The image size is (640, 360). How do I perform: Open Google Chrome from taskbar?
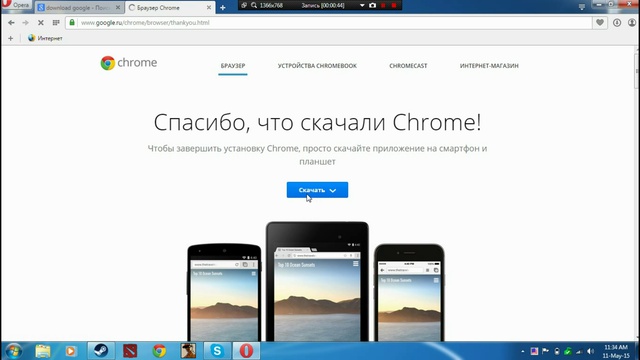[x=159, y=351]
